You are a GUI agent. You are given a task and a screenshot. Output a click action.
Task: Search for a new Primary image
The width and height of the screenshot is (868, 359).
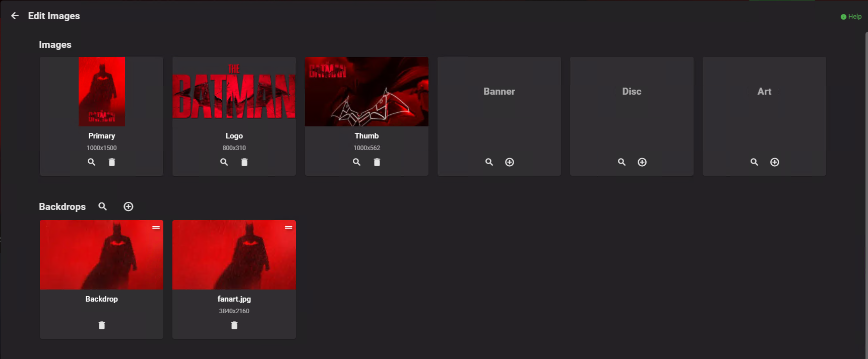(91, 162)
